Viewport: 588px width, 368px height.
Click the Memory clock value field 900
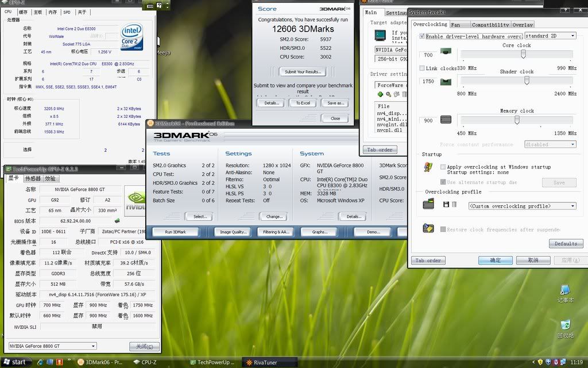pos(428,121)
